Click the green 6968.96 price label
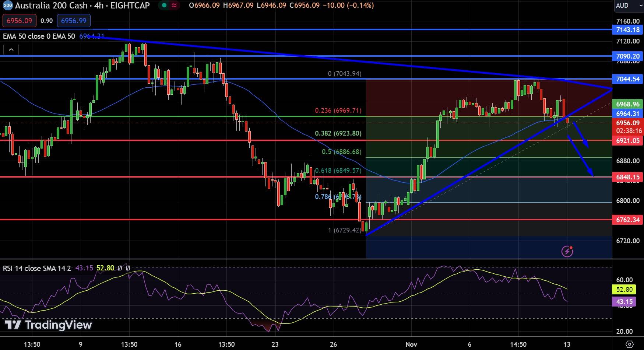This screenshot has width=644, height=350. [628, 104]
